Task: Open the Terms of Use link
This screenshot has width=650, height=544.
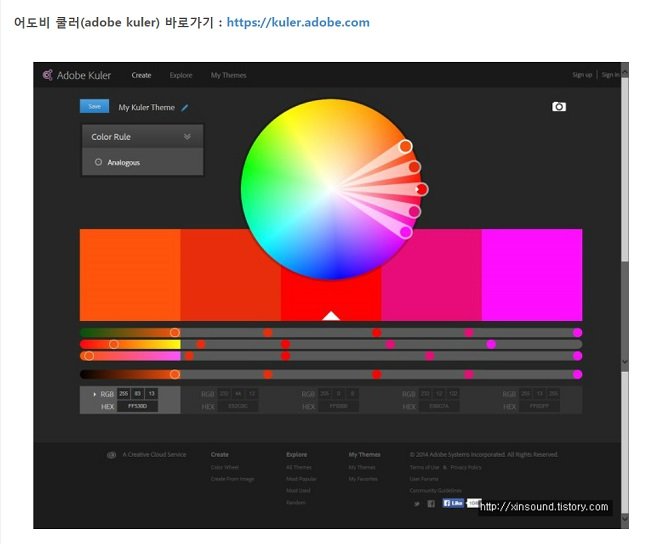Action: point(424,467)
